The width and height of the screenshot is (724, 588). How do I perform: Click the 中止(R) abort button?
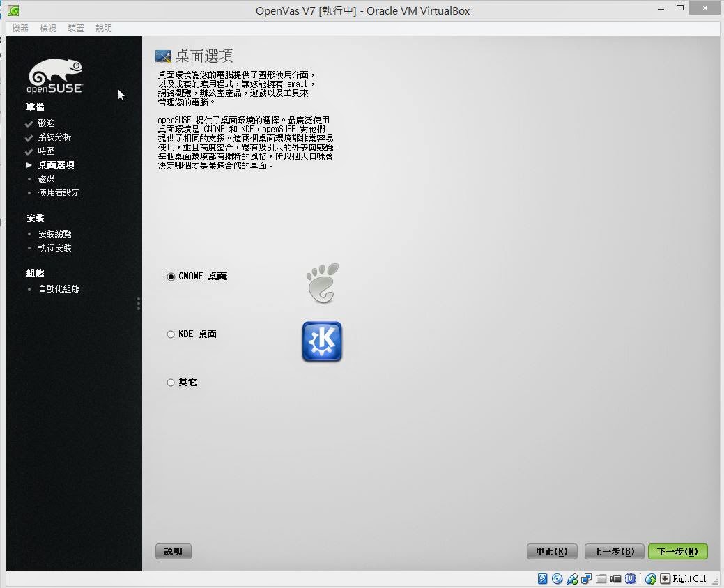(x=552, y=551)
